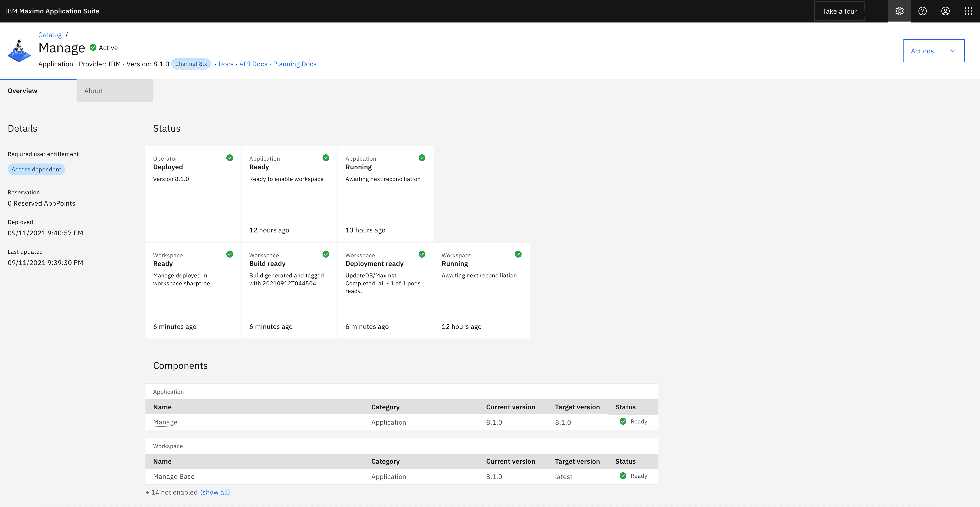Click the Manage application rocket logo
This screenshot has width=980, height=507.
[x=19, y=51]
